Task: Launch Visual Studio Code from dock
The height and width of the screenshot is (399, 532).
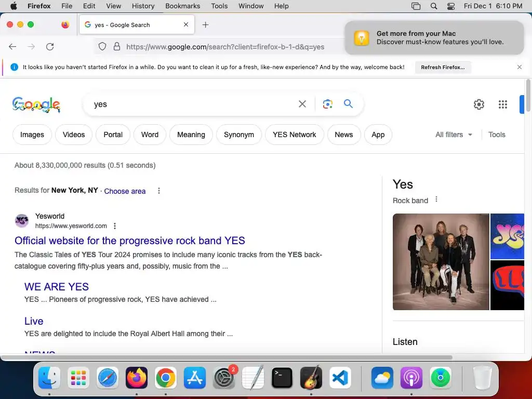Action: [x=340, y=378]
